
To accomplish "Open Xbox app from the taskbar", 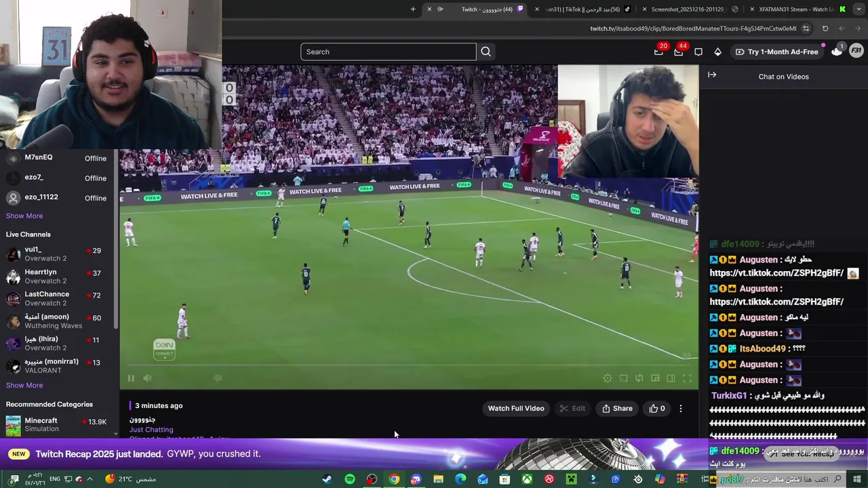I will pyautogui.click(x=527, y=479).
